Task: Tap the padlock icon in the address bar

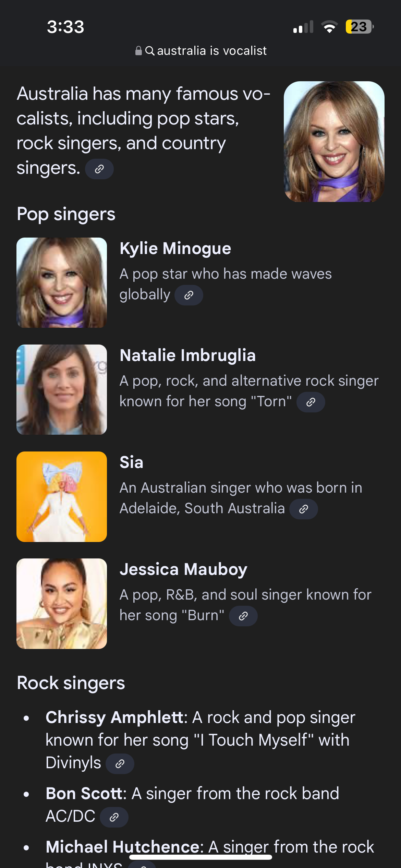Action: click(x=138, y=51)
